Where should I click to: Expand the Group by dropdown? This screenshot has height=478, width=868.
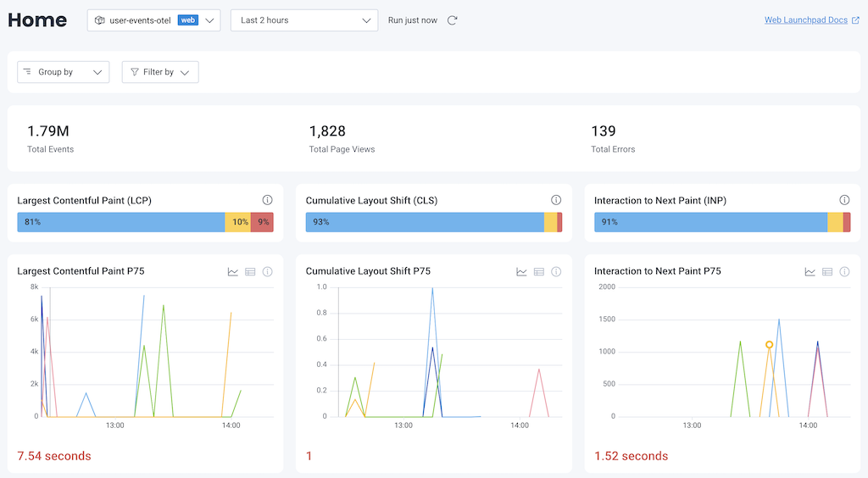click(x=63, y=72)
